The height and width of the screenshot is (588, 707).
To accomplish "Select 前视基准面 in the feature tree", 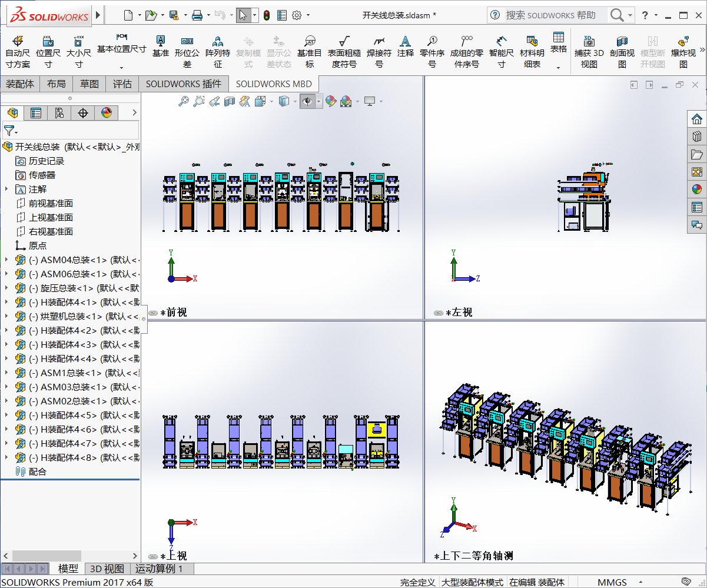I will pos(51,203).
